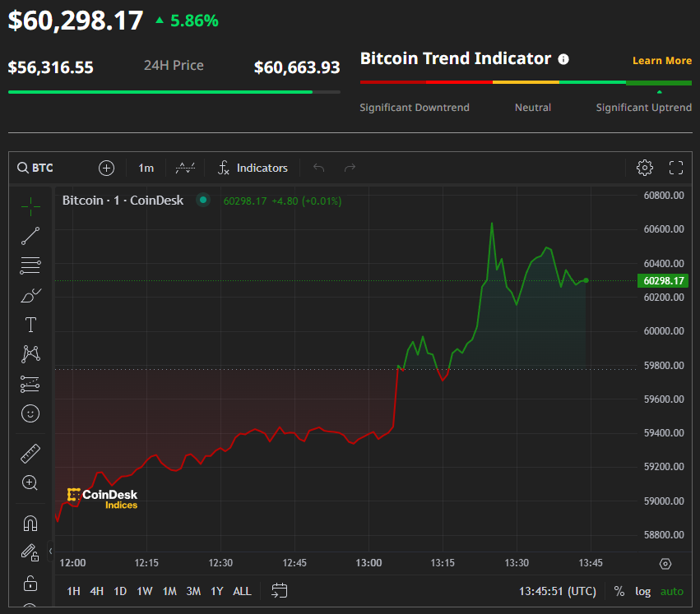Click the green market status dot

(203, 200)
